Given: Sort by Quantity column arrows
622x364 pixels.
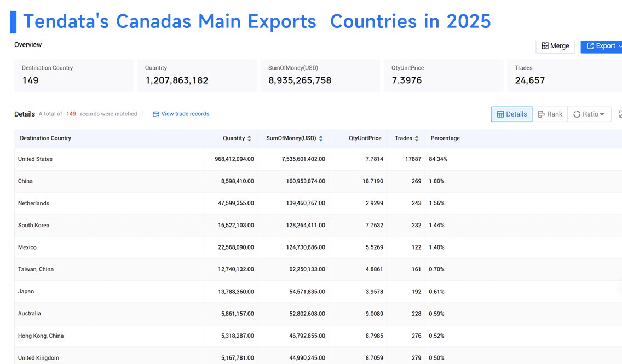Looking at the screenshot, I should 249,138.
